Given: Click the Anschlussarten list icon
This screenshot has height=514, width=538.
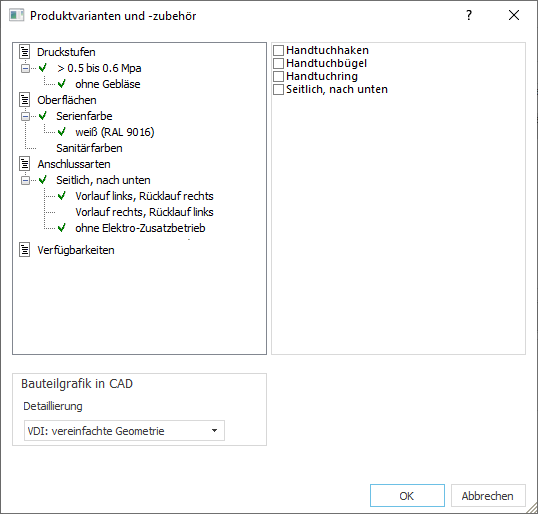Looking at the screenshot, I should coord(25,164).
